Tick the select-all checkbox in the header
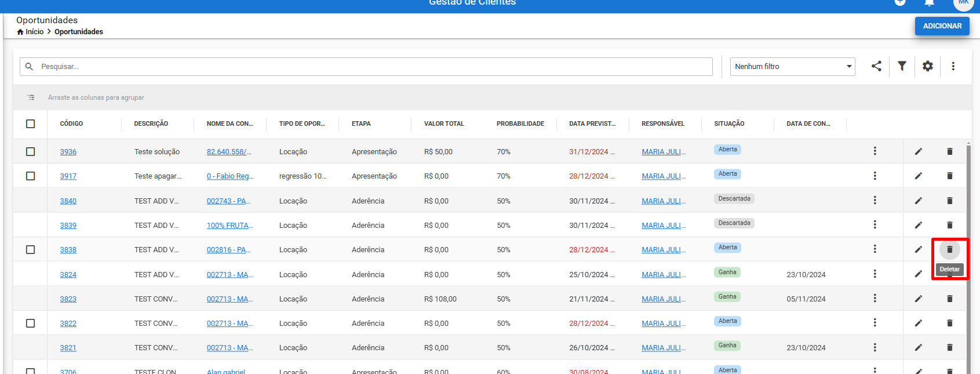The height and width of the screenshot is (374, 980). coord(31,124)
